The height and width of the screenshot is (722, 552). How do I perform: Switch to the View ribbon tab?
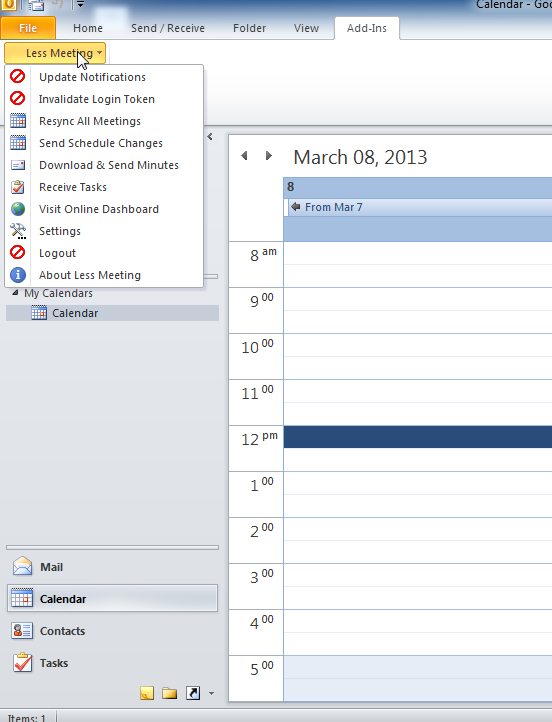tap(306, 28)
